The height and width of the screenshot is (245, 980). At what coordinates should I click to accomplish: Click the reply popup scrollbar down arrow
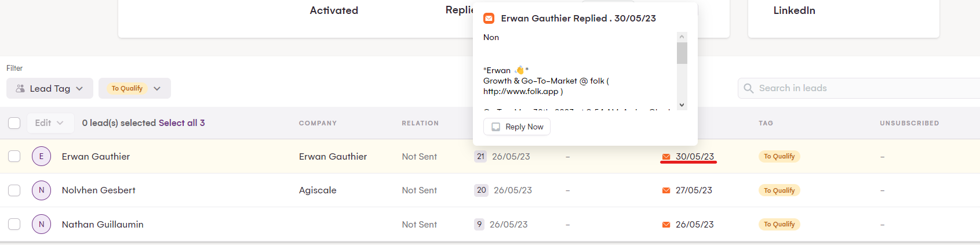(x=682, y=105)
